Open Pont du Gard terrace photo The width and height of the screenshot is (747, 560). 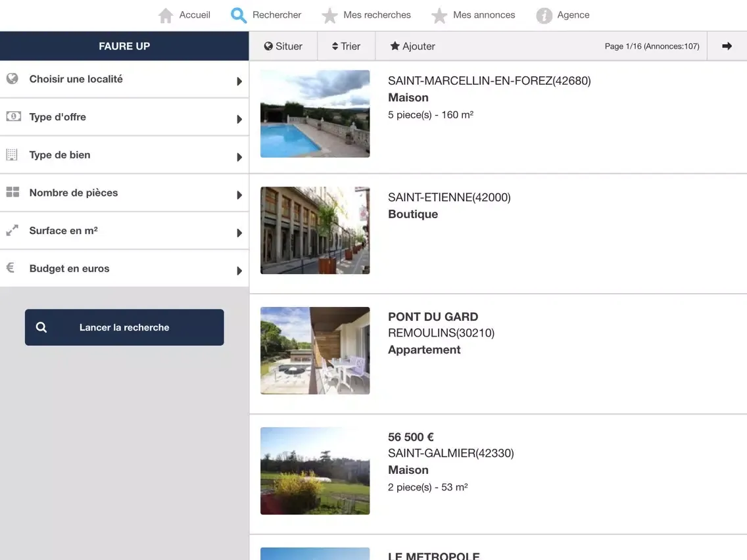tap(315, 350)
